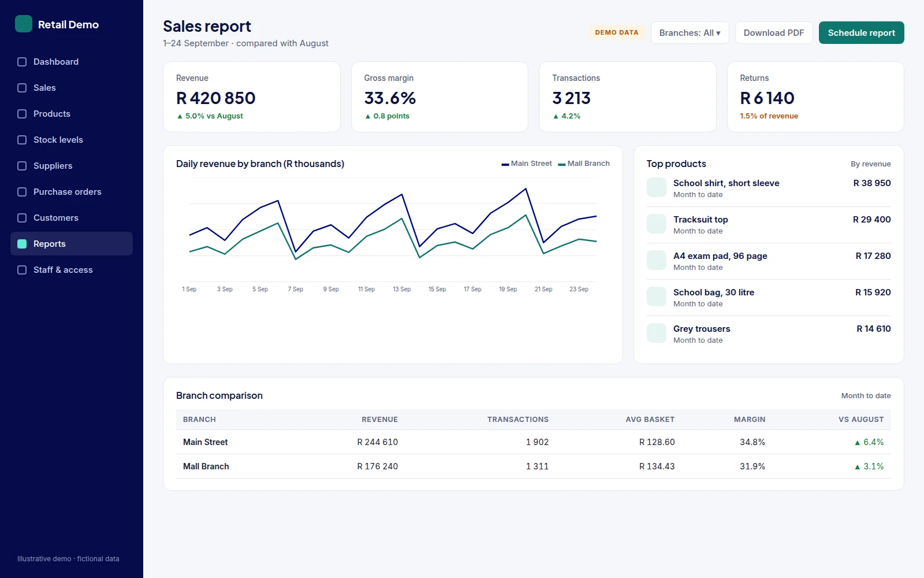Navigate to Customers in sidebar
This screenshot has height=578, width=924.
72,218
